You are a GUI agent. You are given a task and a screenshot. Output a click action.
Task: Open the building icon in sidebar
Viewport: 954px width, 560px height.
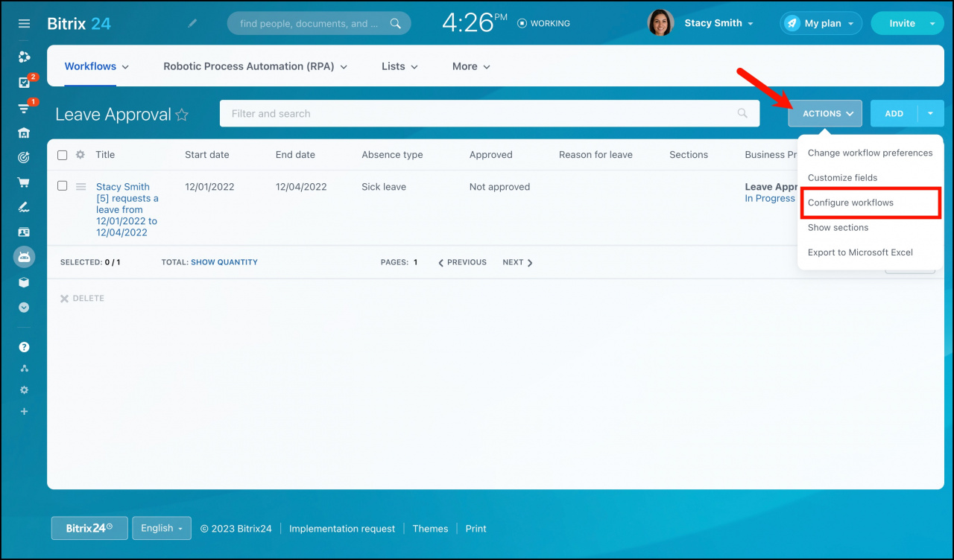point(24,133)
